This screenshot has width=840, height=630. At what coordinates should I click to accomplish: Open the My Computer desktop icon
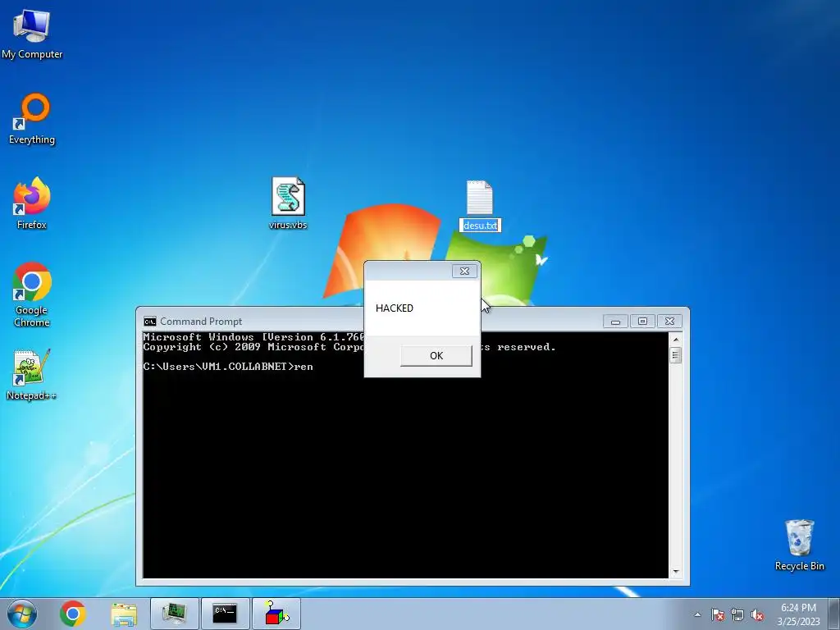pos(32,34)
